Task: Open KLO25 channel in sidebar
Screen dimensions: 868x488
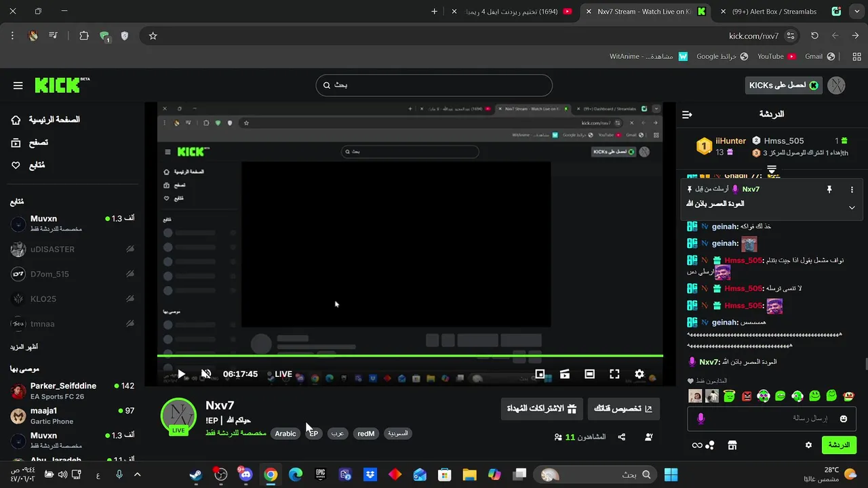Action: pyautogui.click(x=73, y=299)
